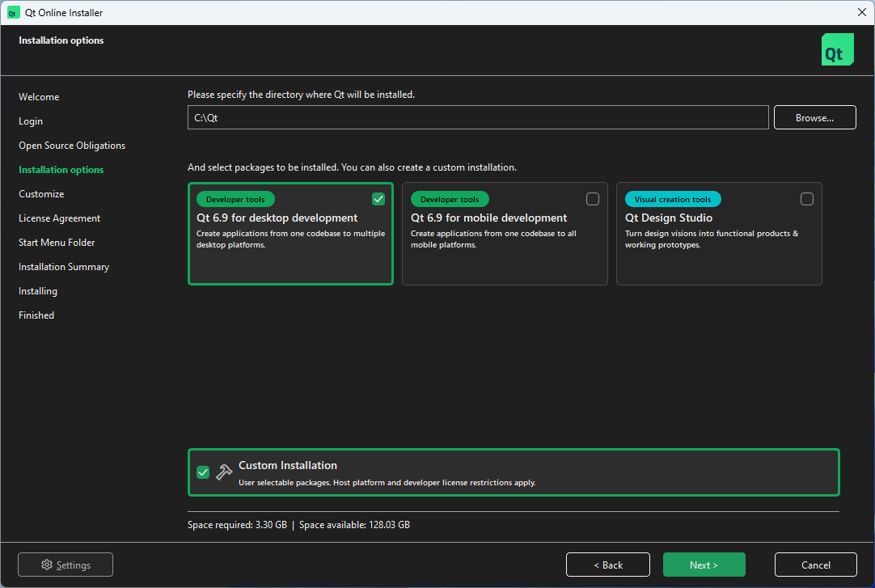
Task: Enable Qt 6.9 for mobile development checkbox
Action: tap(593, 199)
